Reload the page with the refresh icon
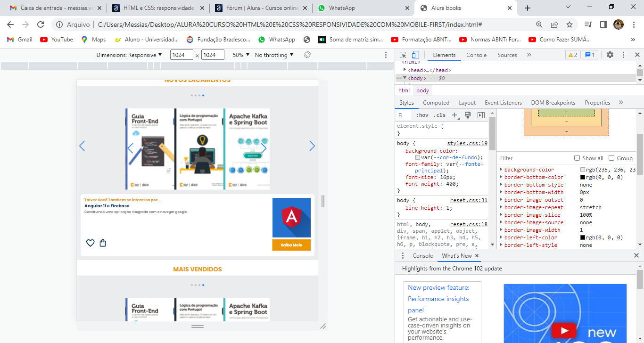This screenshot has height=343, width=644. (x=41, y=24)
